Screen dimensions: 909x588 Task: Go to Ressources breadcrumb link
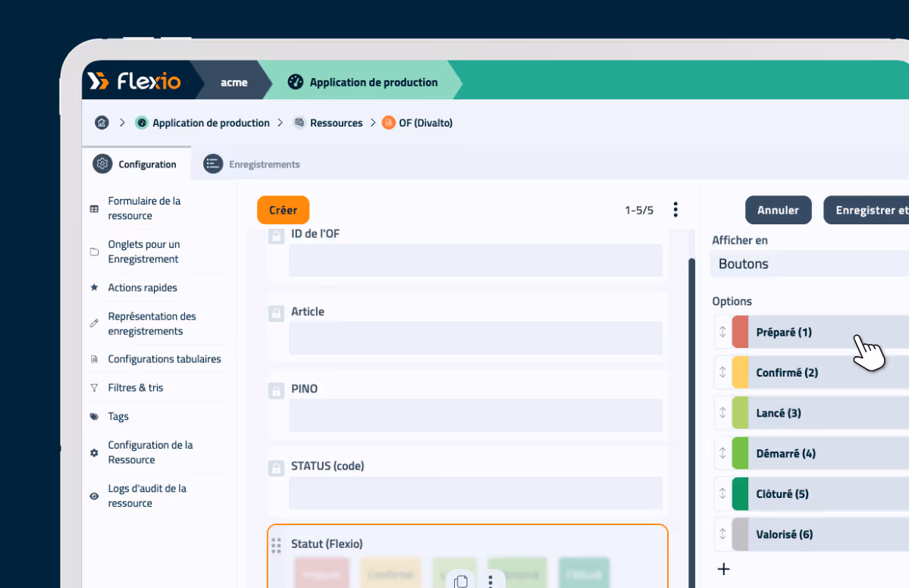point(337,123)
